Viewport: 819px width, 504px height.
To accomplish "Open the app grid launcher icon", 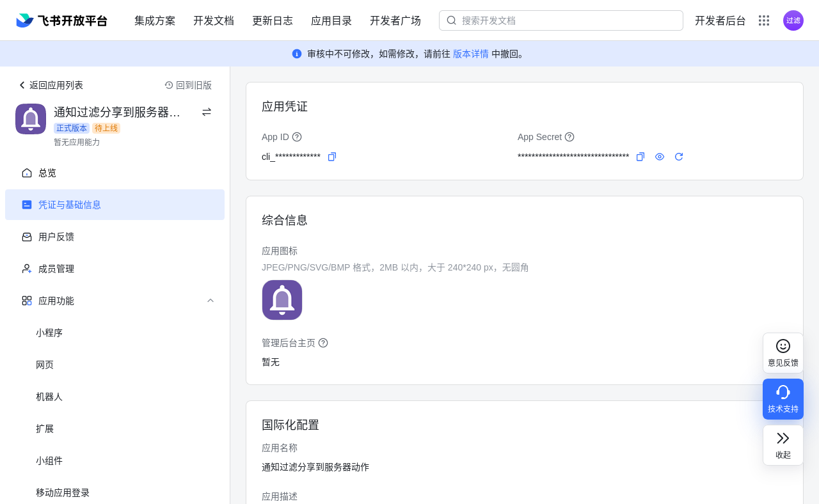I will point(764,20).
